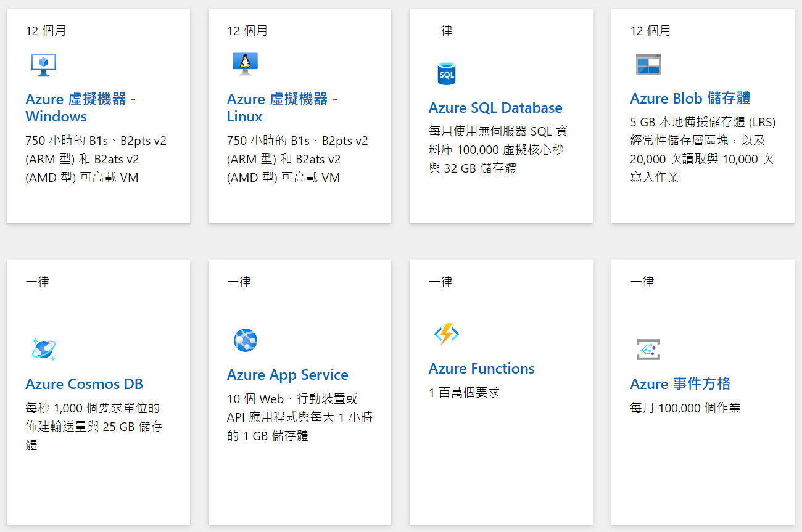802x532 pixels.
Task: Open the Azure 虛擬機器 - Windows link
Action: coord(80,107)
